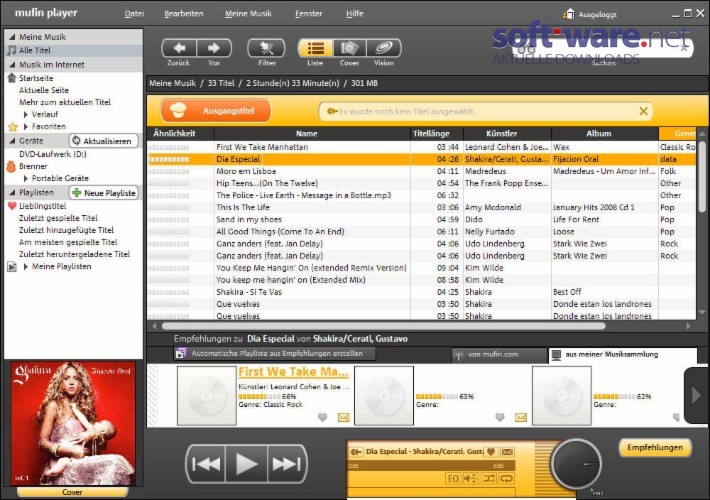
Task: Switch to Liste view
Action: click(x=316, y=48)
